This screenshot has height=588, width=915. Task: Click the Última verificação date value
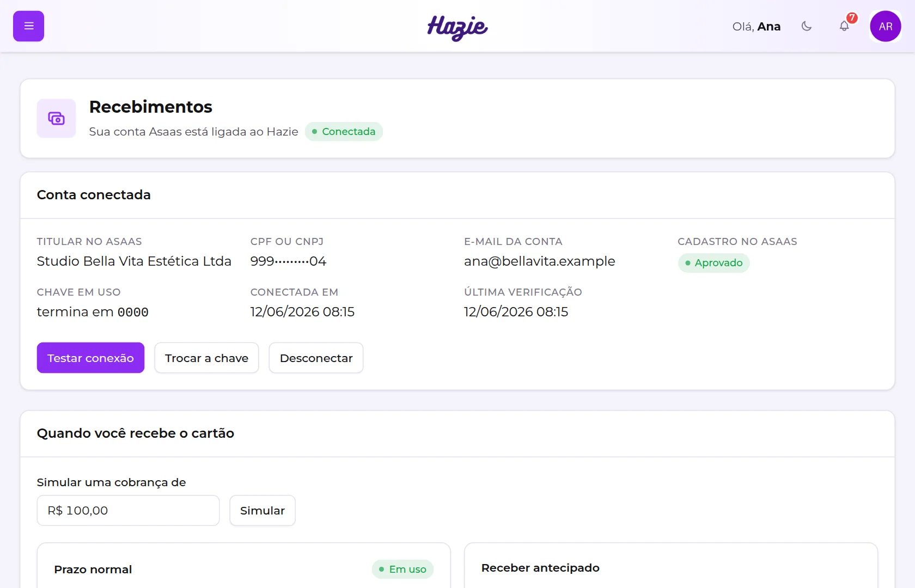point(516,312)
